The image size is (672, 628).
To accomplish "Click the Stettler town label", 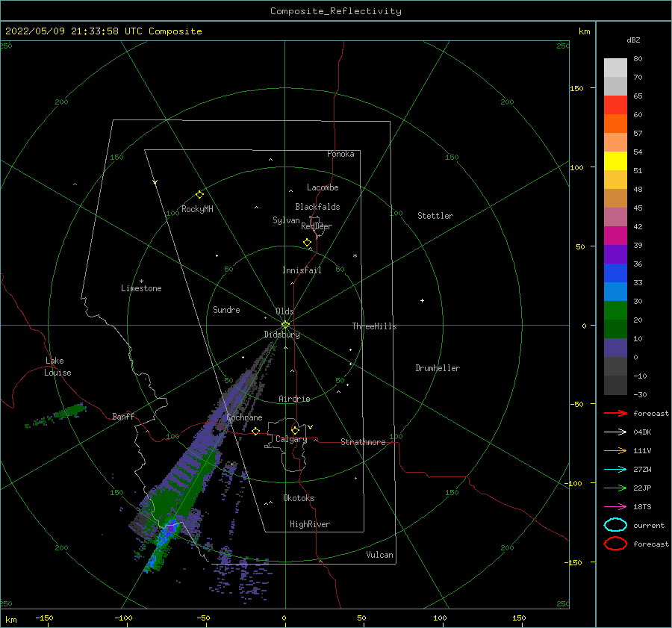I will [x=435, y=216].
